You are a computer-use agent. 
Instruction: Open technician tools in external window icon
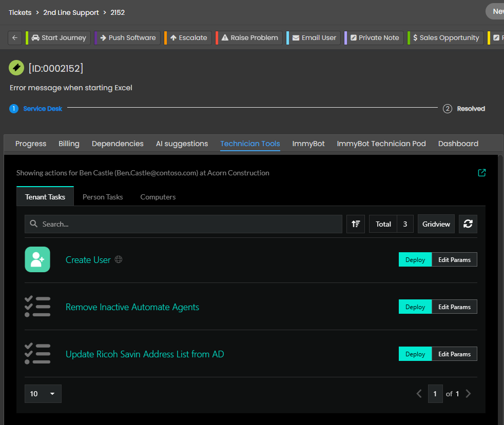pyautogui.click(x=481, y=173)
